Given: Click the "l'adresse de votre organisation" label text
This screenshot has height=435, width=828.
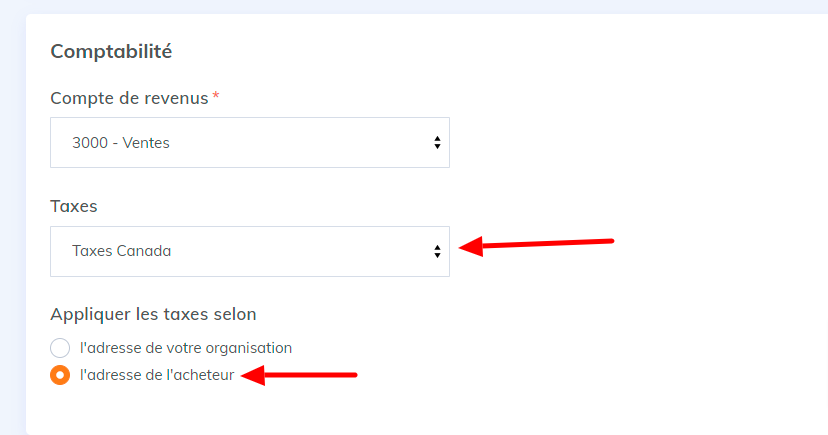Looking at the screenshot, I should [185, 348].
